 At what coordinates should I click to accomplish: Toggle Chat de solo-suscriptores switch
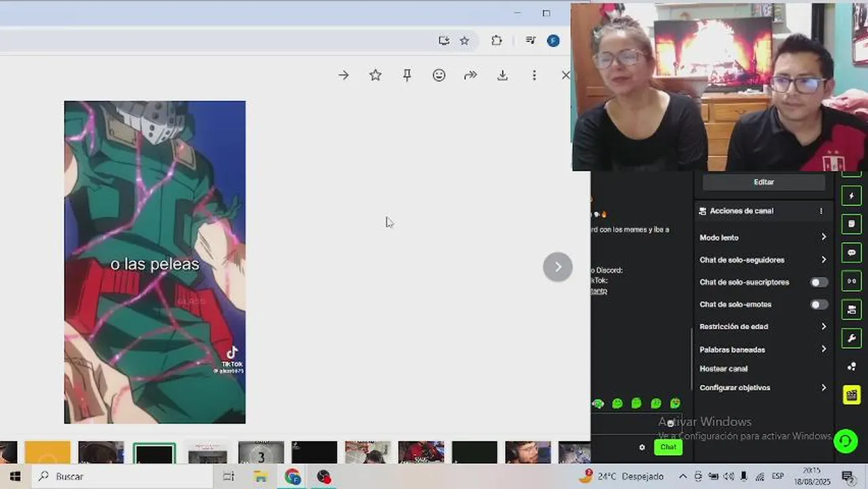pos(819,283)
